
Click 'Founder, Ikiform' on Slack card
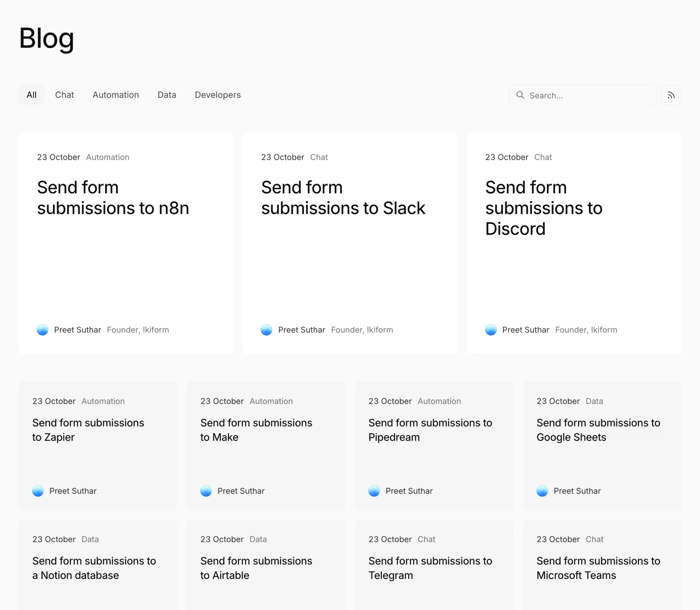[362, 330]
